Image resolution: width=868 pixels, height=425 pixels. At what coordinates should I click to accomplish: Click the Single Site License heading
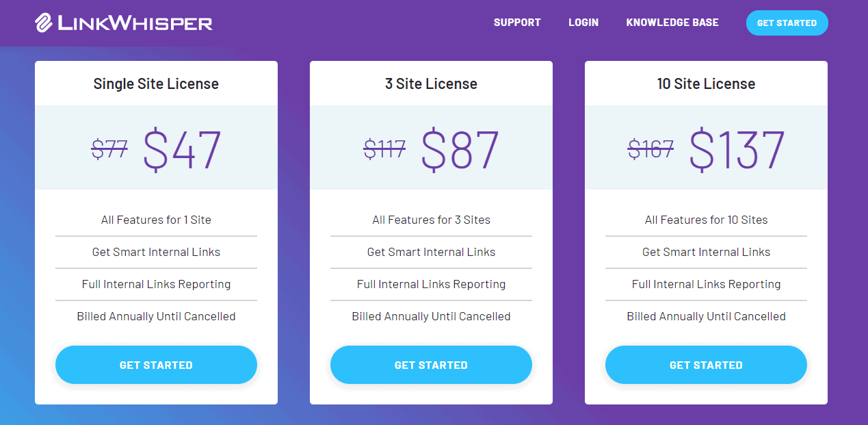coord(156,84)
